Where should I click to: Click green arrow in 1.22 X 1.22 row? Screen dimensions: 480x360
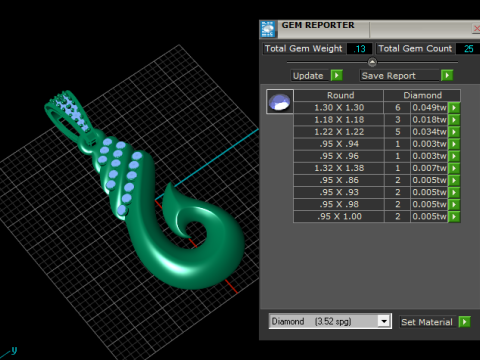(x=454, y=132)
